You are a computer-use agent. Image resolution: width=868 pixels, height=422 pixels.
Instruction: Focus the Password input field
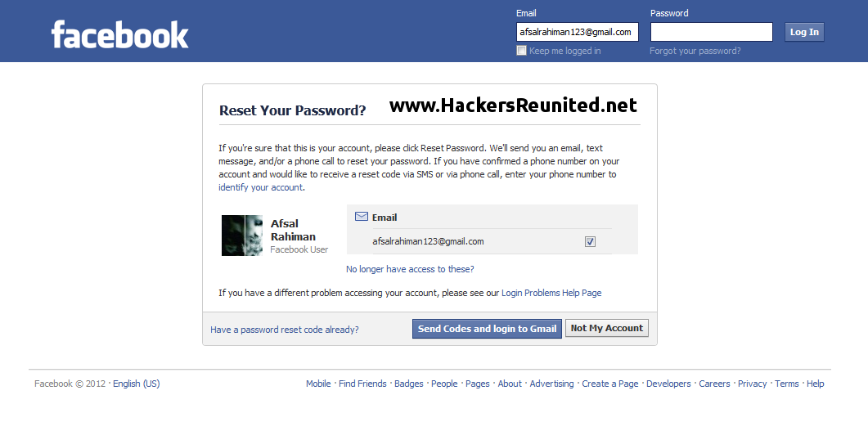[x=711, y=32]
